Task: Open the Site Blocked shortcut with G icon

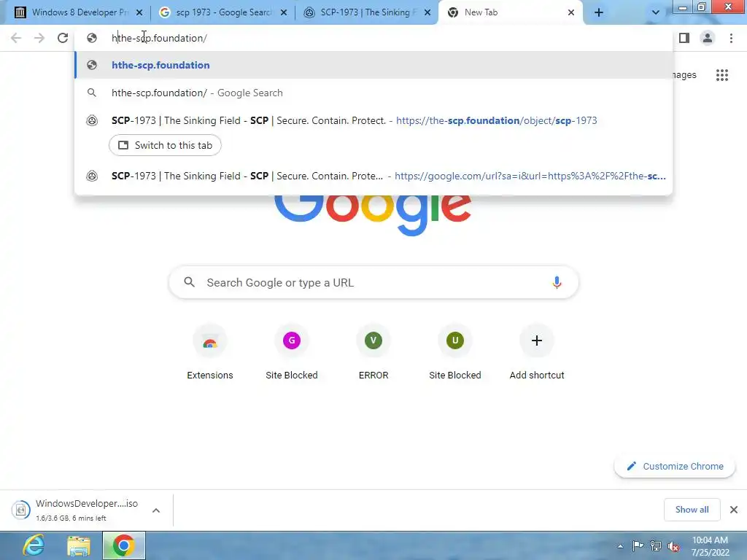Action: (x=292, y=352)
